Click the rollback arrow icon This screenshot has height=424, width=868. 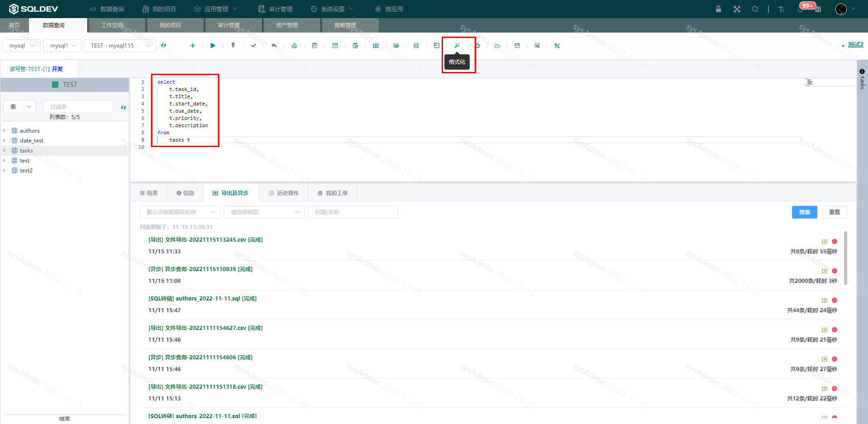274,46
